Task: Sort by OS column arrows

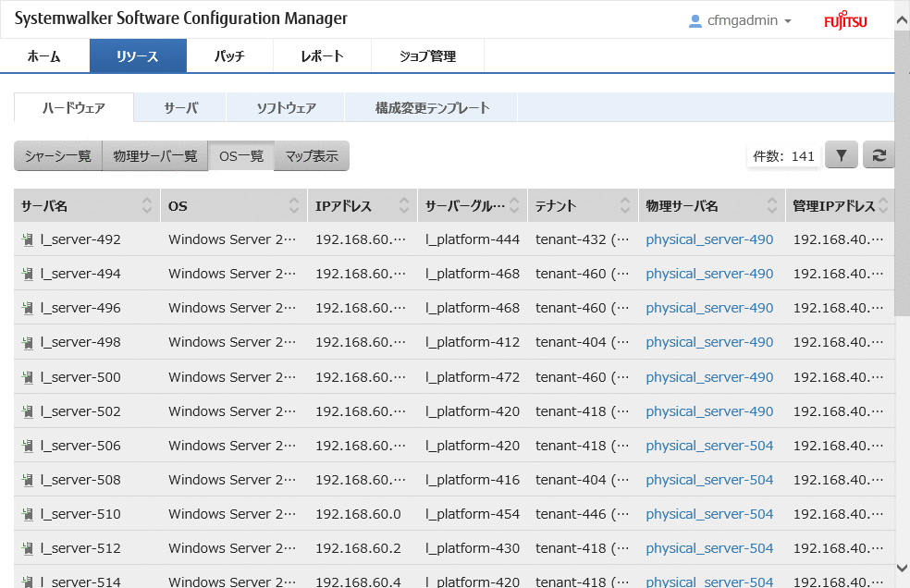Action: [x=294, y=205]
